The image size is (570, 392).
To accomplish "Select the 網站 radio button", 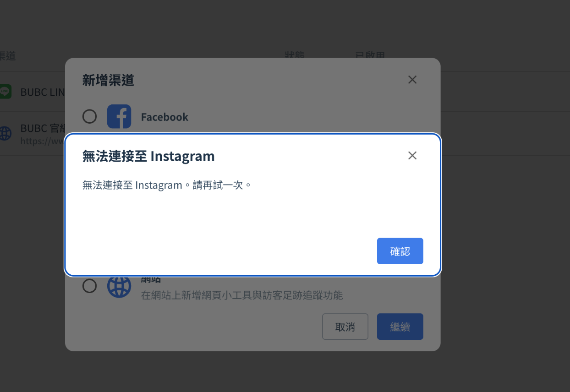I will tap(89, 286).
